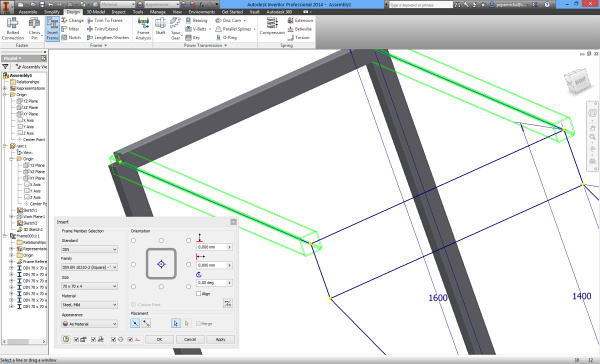Switch to the Simplify tab
The image size is (600, 364).
pyautogui.click(x=52, y=12)
